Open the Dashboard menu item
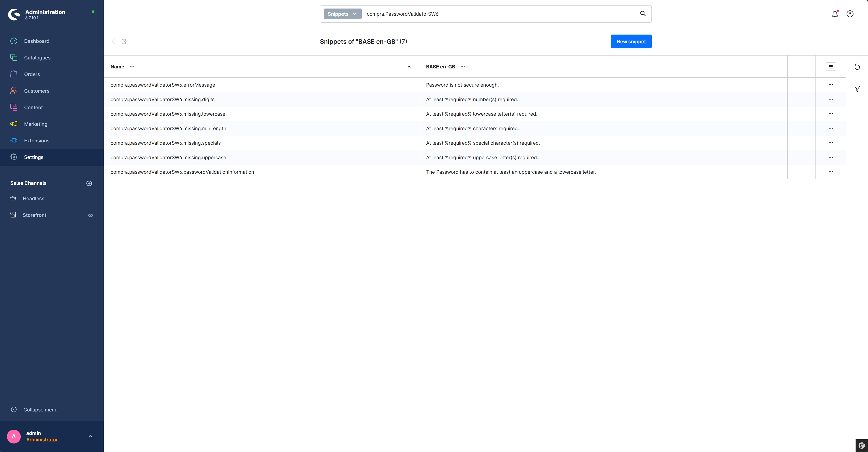This screenshot has width=868, height=452. (36, 41)
